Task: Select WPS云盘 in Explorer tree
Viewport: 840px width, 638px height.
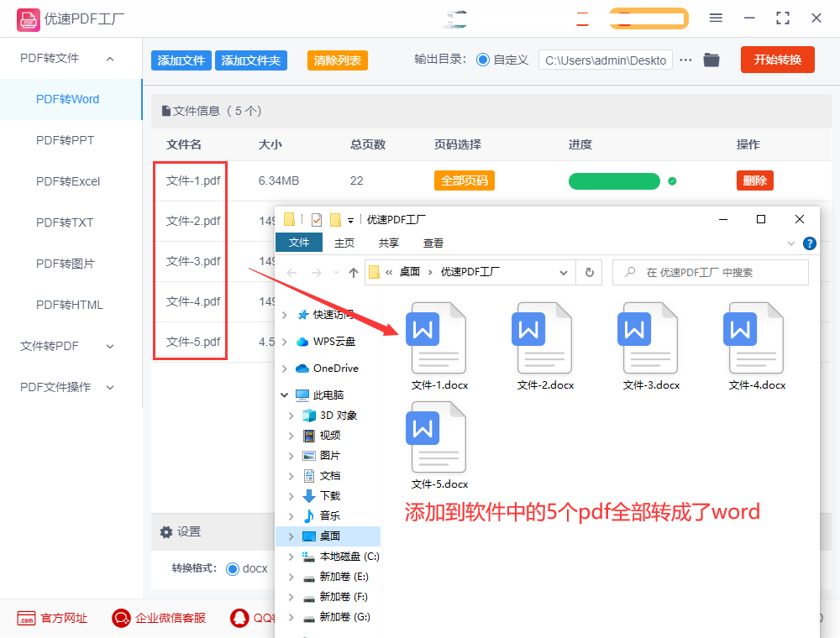Action: pos(326,342)
